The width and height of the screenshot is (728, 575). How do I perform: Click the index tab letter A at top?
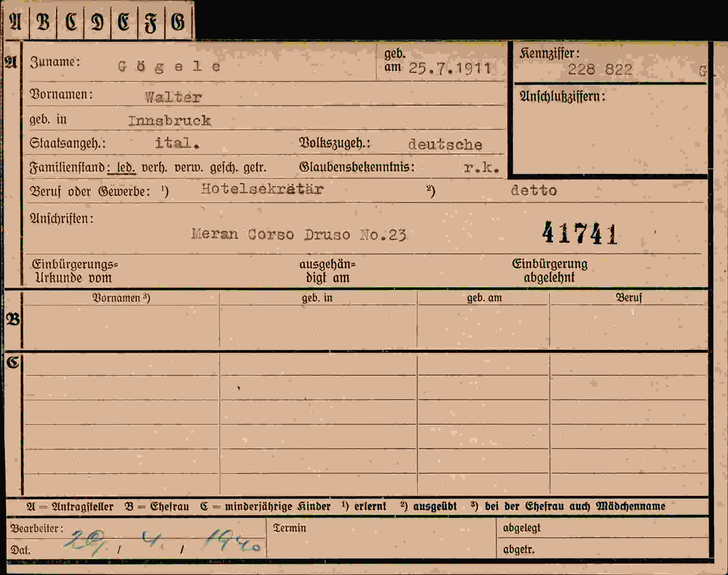(x=16, y=22)
